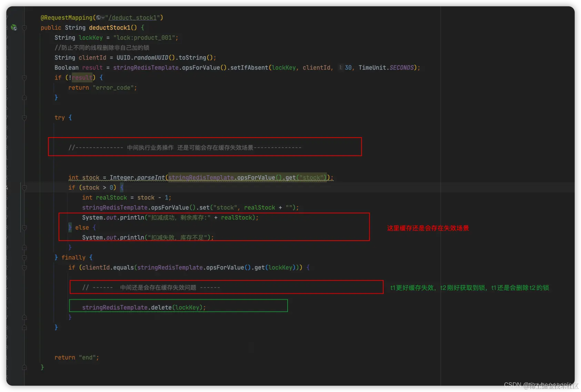Fold the else block using the gutter marker
Viewport: 581px width, 392px height.
tap(24, 228)
